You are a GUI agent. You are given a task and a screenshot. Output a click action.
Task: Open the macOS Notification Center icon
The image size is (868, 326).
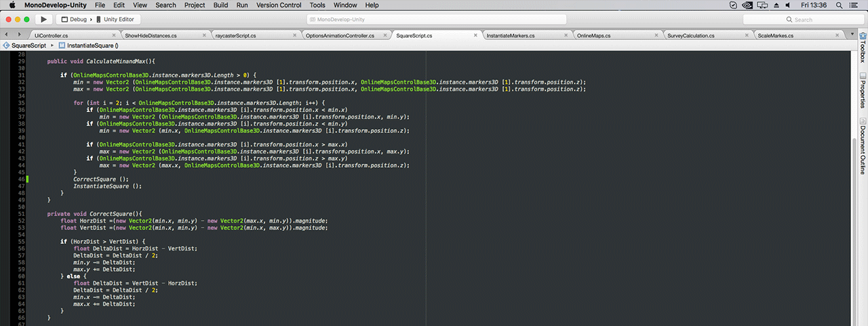(x=856, y=5)
